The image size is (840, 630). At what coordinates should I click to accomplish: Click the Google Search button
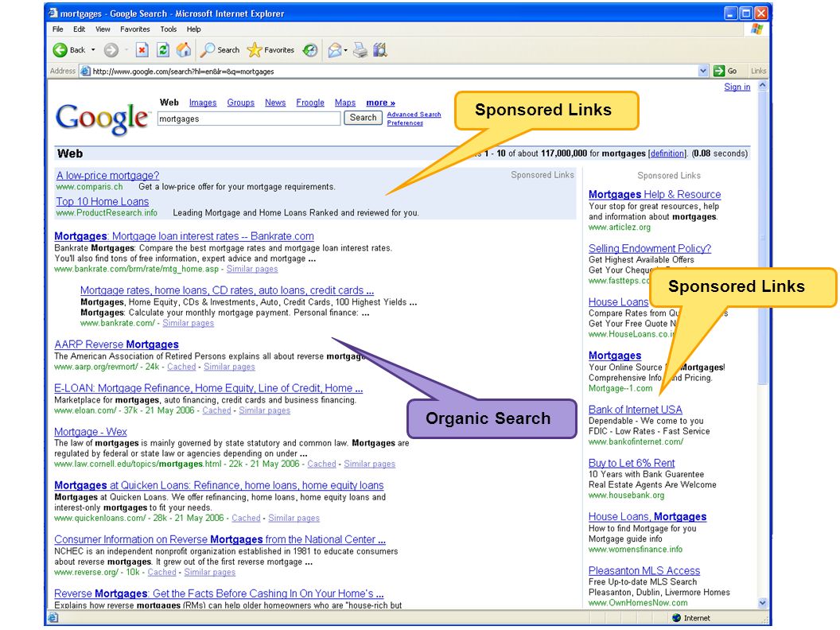pos(364,118)
